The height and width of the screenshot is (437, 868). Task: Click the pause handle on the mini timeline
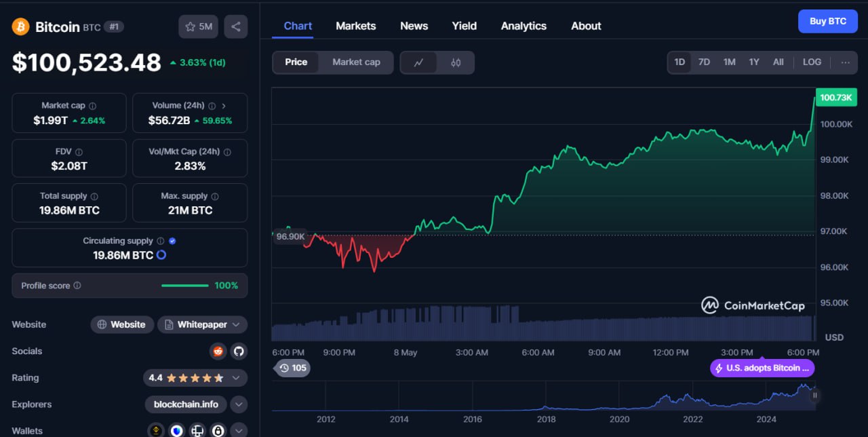click(x=815, y=395)
